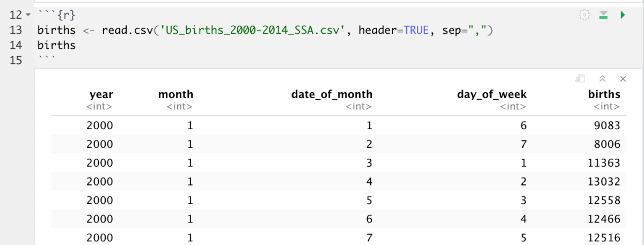The height and width of the screenshot is (245, 644).
Task: Click births value 13032
Action: (x=604, y=182)
